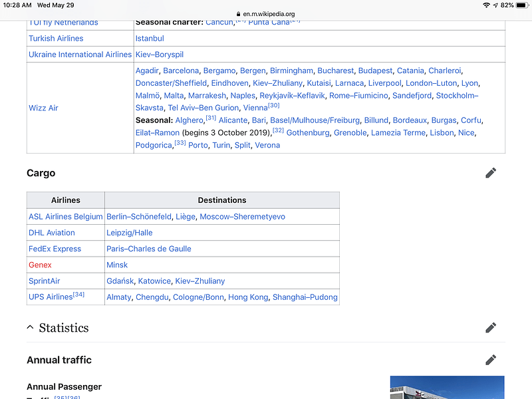Viewport: 532px width, 399px height.
Task: Open the Eindhoven destination link
Action: pos(229,83)
